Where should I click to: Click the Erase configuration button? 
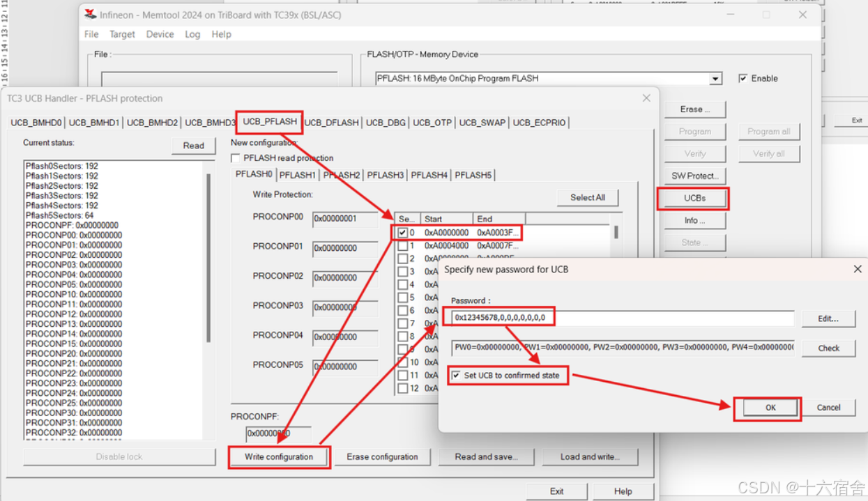click(383, 457)
